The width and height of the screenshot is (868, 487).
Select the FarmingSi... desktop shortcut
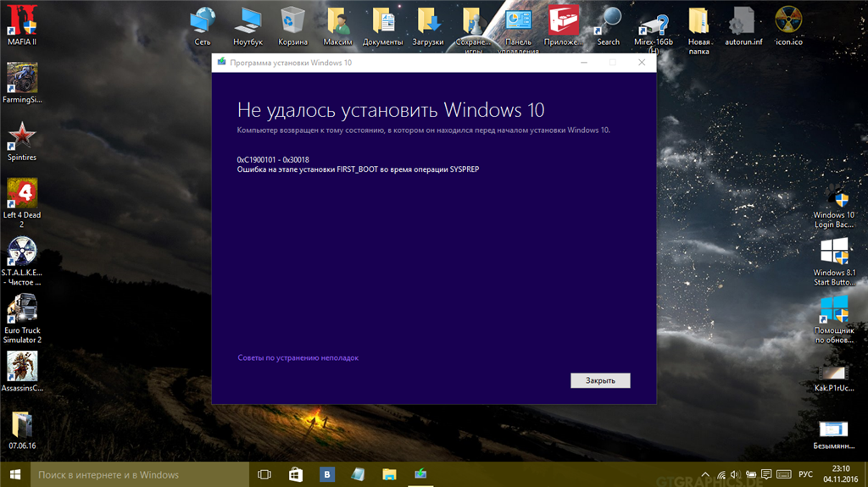pos(22,82)
